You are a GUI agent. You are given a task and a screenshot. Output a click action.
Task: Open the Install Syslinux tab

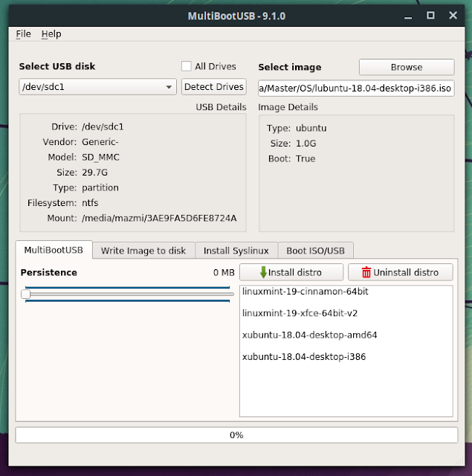point(236,251)
